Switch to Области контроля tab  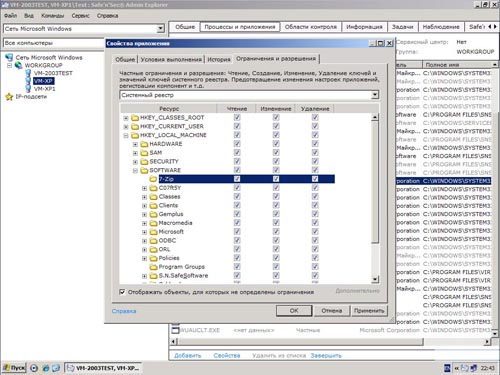(311, 27)
